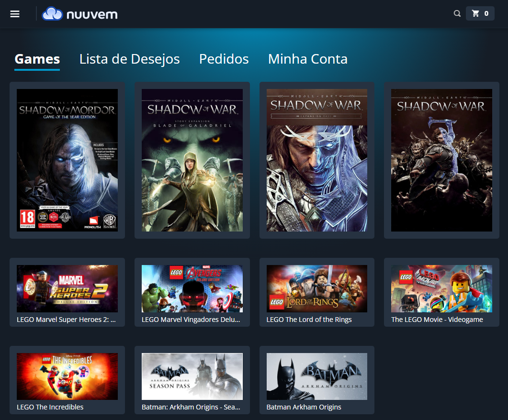The width and height of the screenshot is (508, 420).
Task: Select the LEGO Marvel Avengers Deluxe thumbnail
Action: pyautogui.click(x=192, y=288)
